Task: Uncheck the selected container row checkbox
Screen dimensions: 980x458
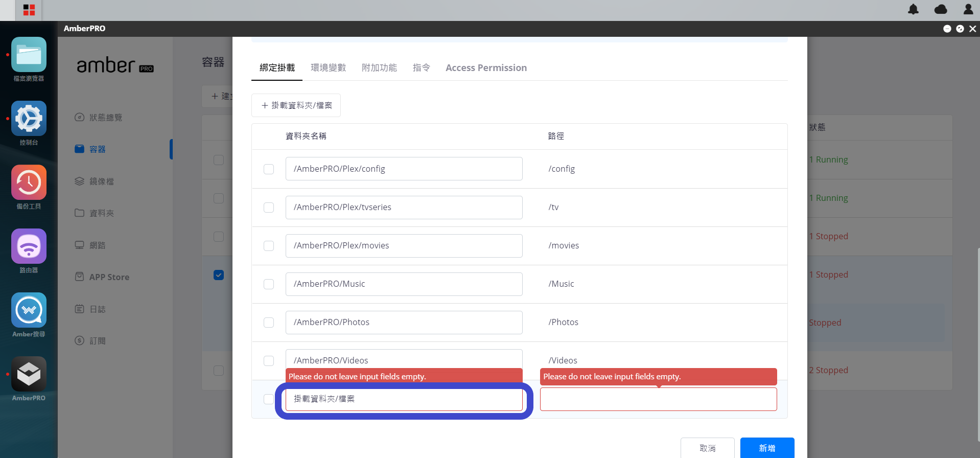Action: 219,275
